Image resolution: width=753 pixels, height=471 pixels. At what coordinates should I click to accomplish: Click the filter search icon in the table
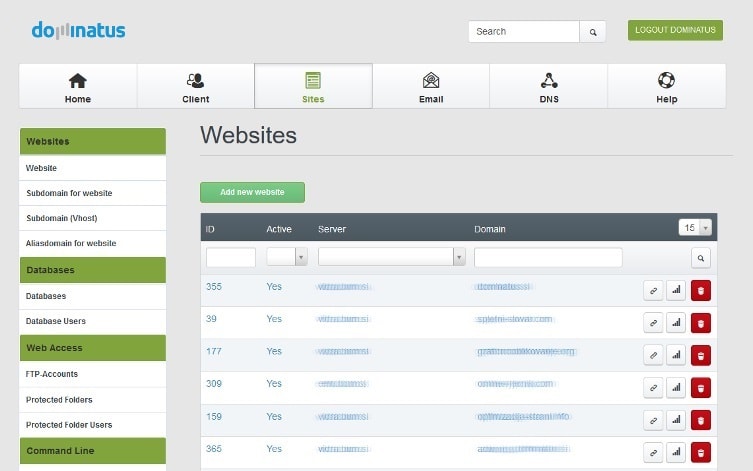click(x=701, y=258)
